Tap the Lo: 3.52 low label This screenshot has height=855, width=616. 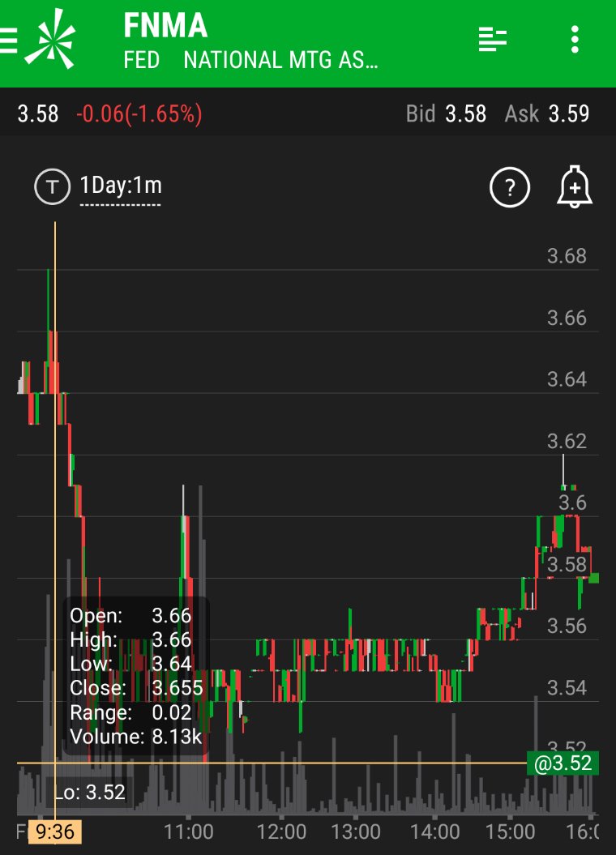[90, 792]
